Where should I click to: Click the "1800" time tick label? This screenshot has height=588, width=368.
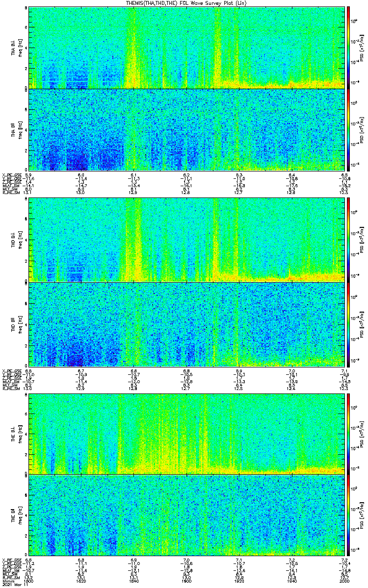pos(29,582)
